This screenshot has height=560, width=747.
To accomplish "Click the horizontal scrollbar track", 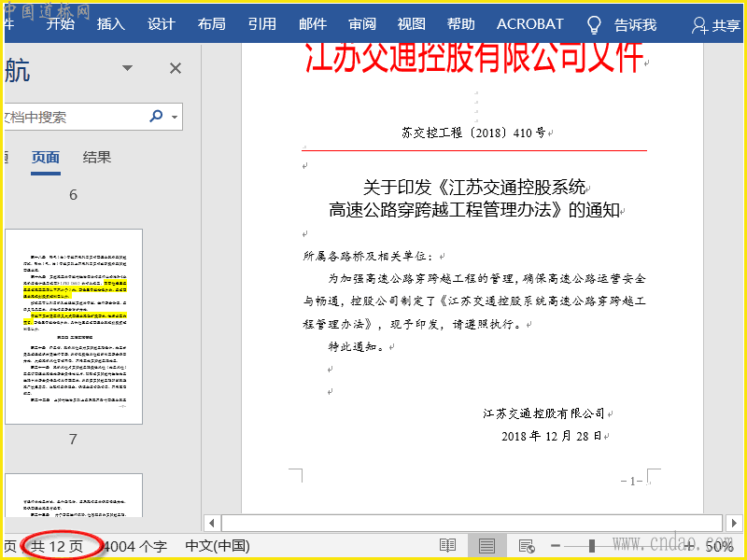I will point(472,524).
